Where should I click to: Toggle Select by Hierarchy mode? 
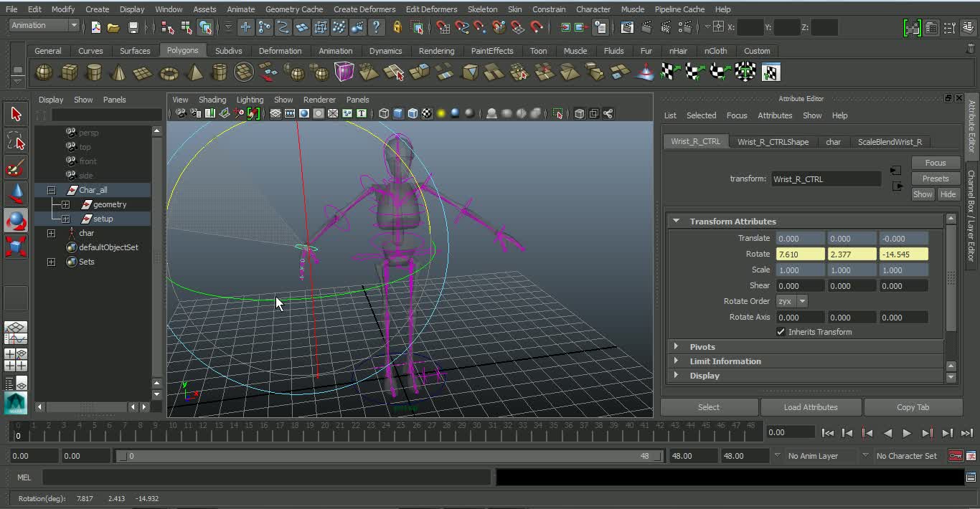(168, 27)
